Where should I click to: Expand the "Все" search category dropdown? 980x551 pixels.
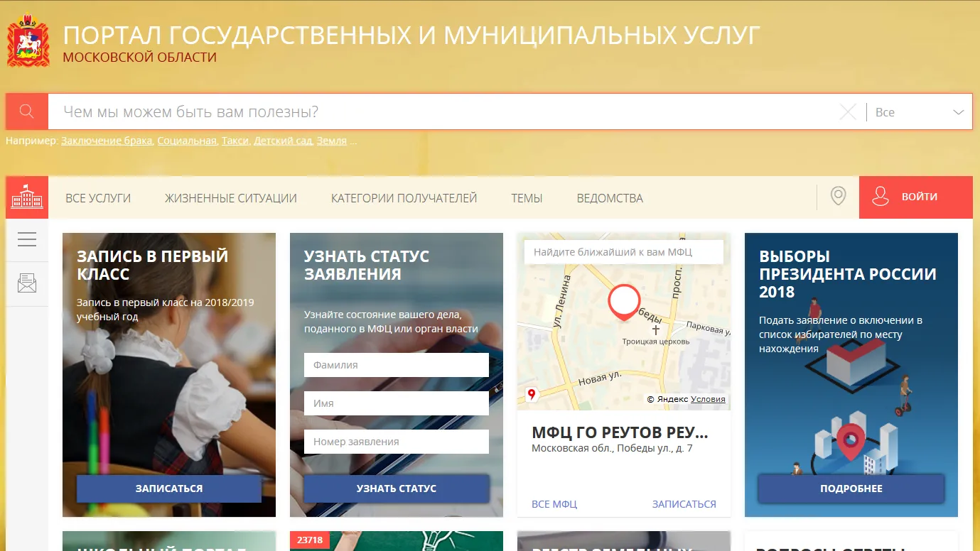919,112
